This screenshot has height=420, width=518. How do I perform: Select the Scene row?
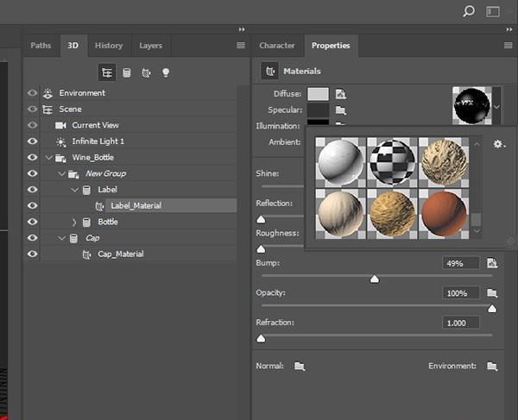click(139, 109)
